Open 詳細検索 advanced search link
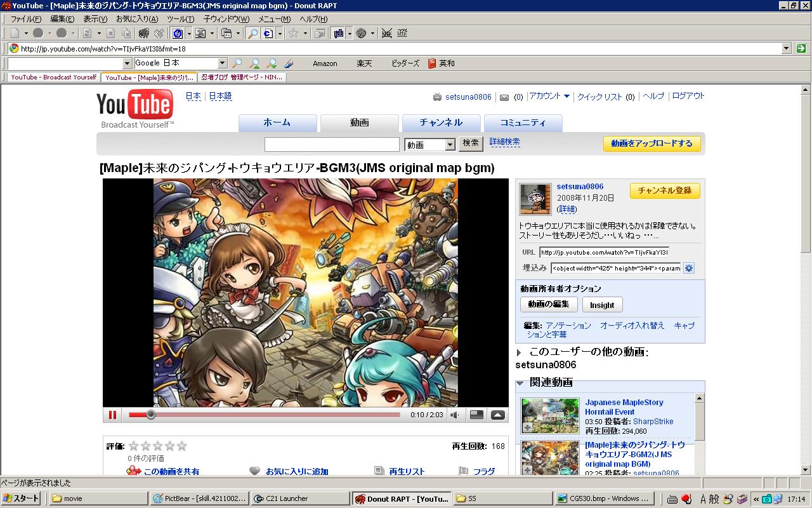 coord(504,142)
